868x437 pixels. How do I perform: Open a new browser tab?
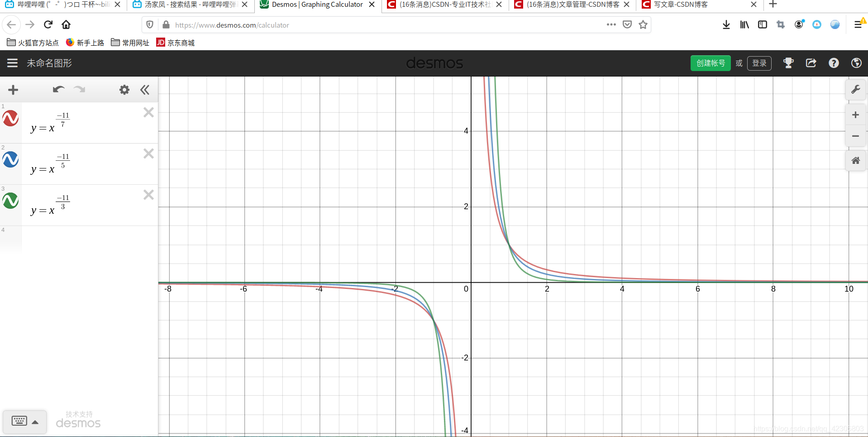[773, 5]
